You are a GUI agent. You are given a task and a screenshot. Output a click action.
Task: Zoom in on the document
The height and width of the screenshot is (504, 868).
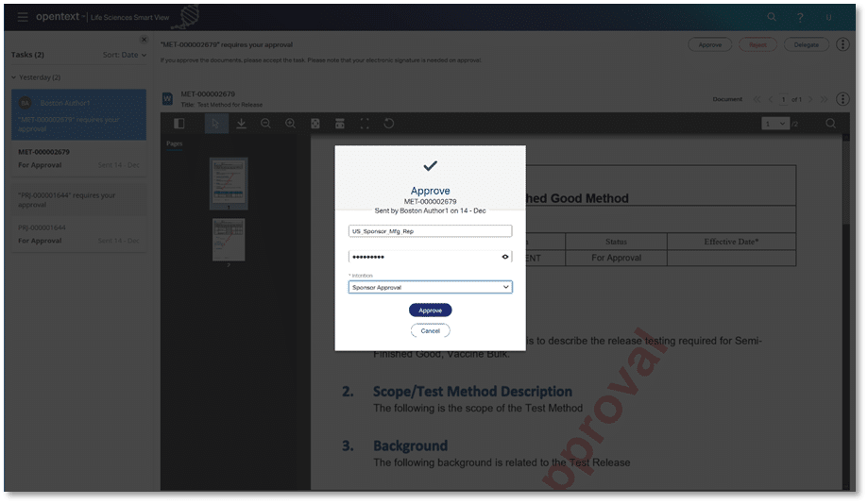pyautogui.click(x=291, y=124)
